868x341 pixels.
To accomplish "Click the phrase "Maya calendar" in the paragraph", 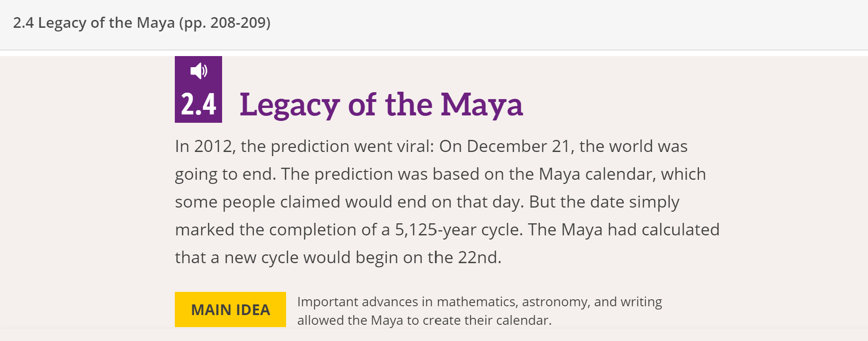I will [597, 174].
